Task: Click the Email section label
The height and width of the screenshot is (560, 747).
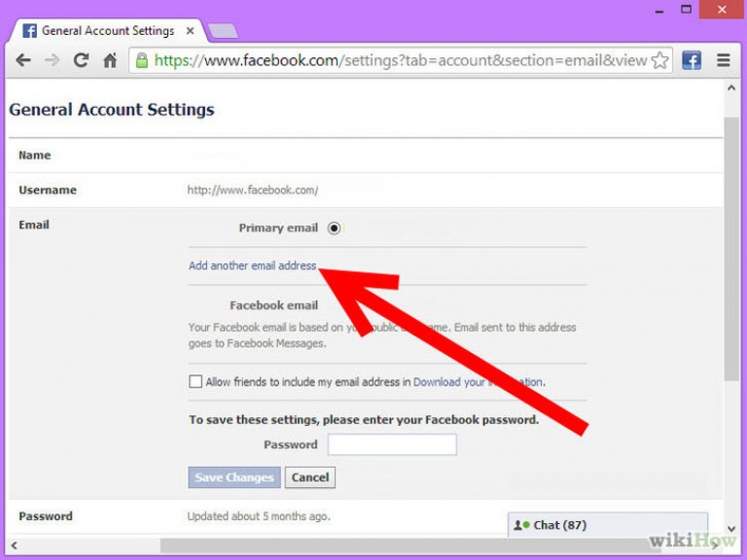Action: coord(34,225)
